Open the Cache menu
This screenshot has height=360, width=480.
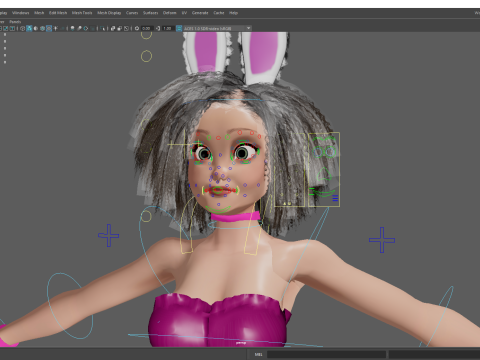pyautogui.click(x=219, y=13)
